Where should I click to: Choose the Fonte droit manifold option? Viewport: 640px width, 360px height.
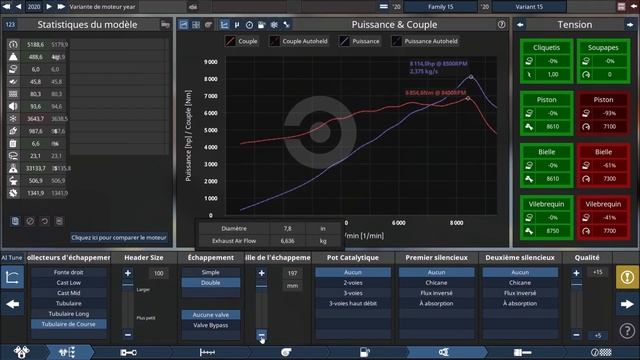point(69,272)
